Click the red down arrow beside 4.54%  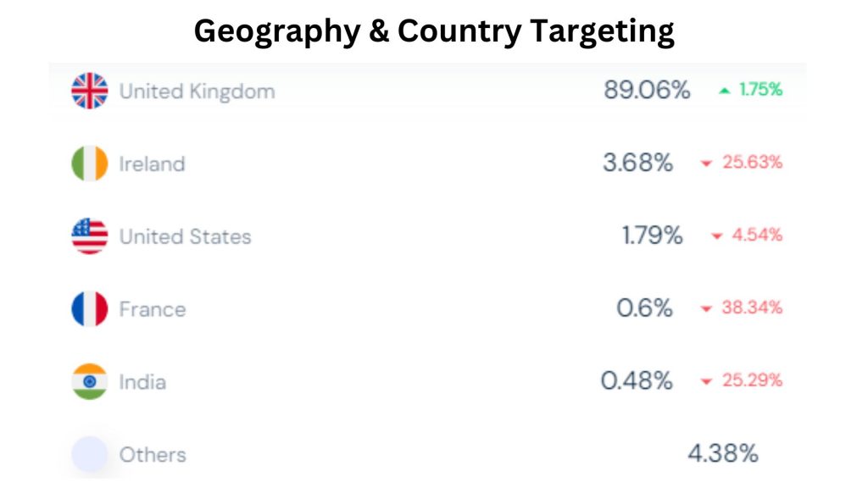[x=717, y=236]
